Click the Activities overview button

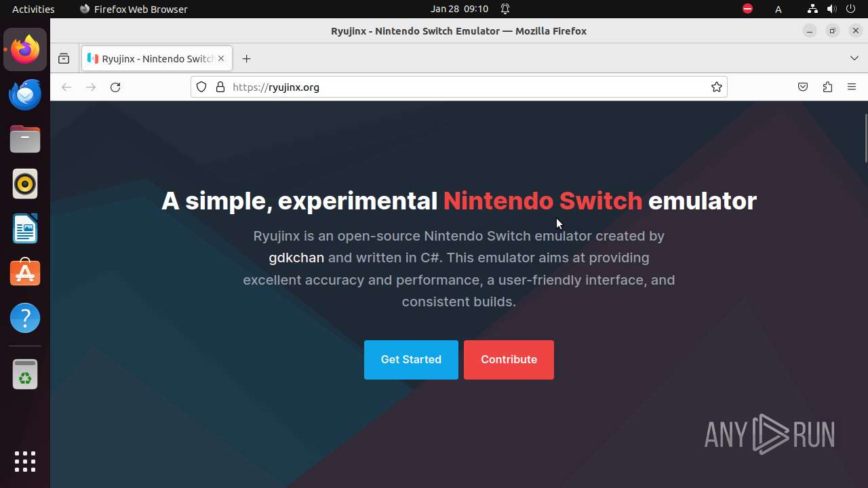33,9
